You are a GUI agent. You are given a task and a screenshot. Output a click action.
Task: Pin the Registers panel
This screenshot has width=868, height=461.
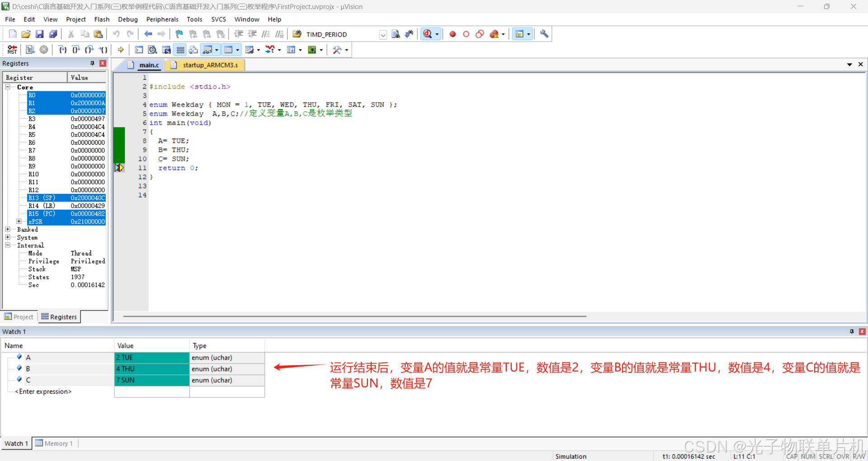click(92, 63)
